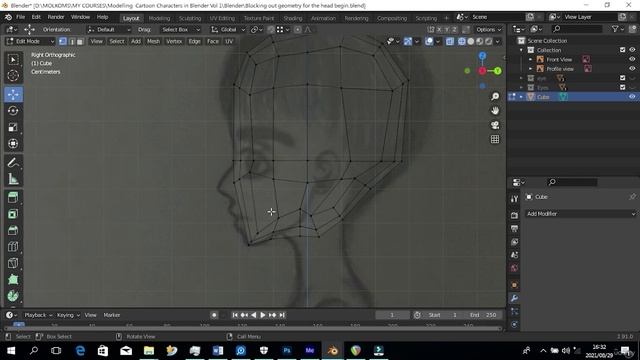Toggle X-ray view in viewport header
The width and height of the screenshot is (640, 360).
point(449,41)
